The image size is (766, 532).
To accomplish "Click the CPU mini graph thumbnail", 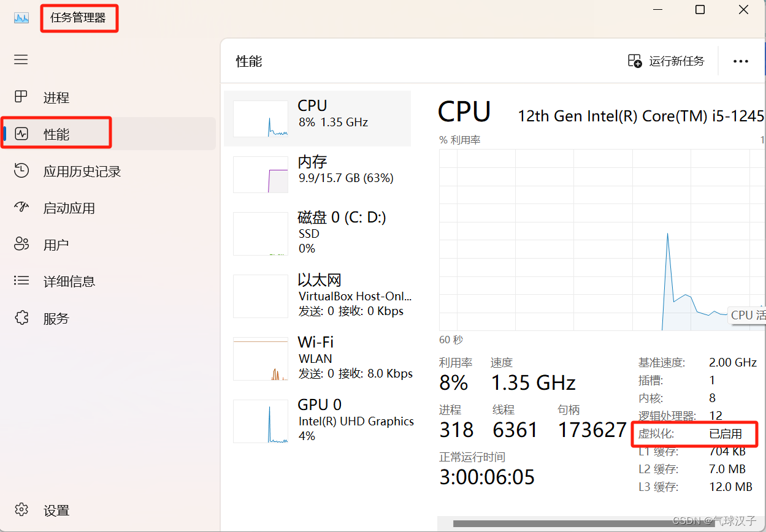I will 261,119.
